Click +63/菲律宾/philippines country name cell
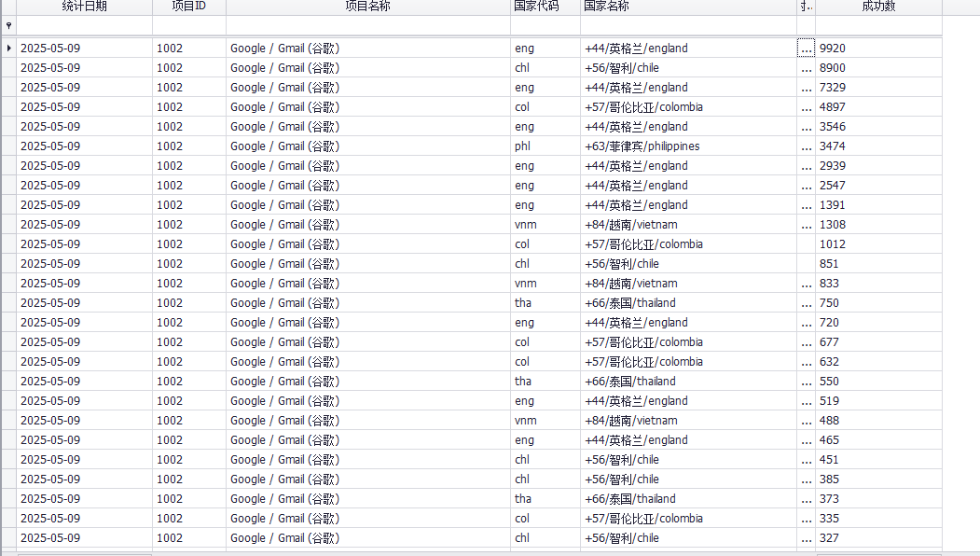 (x=688, y=146)
